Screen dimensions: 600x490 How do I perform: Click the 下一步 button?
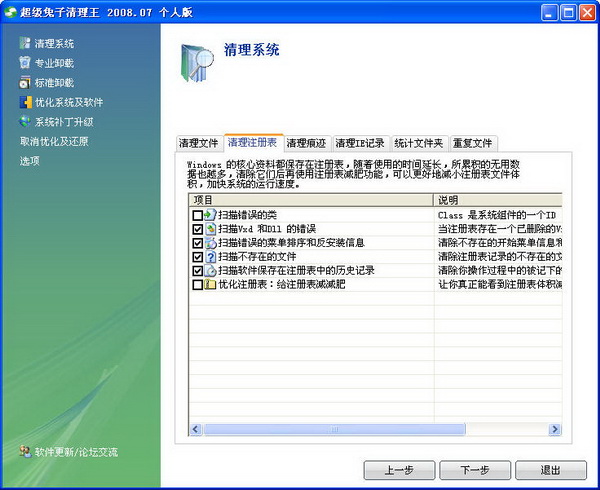(475, 470)
